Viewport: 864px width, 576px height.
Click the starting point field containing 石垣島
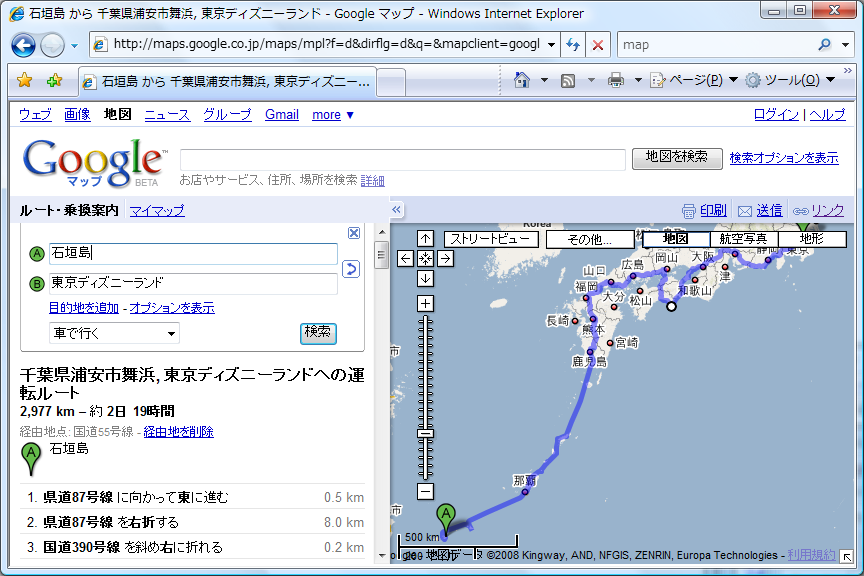click(x=193, y=253)
